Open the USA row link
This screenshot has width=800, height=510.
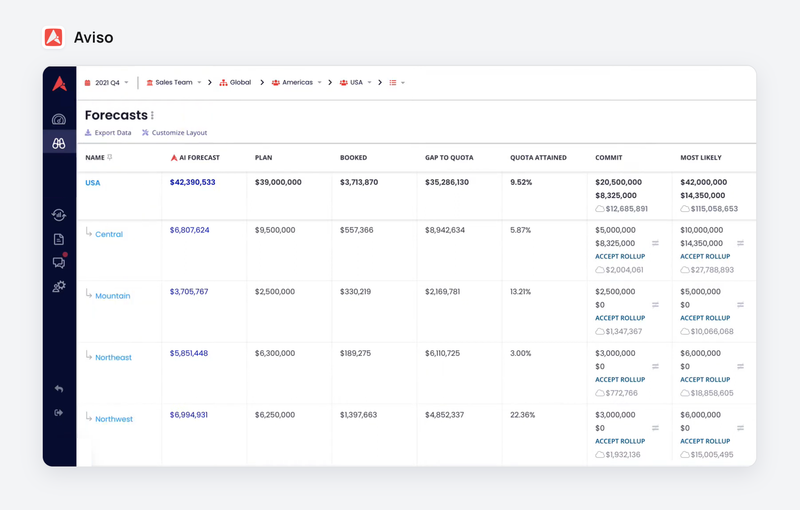93,183
